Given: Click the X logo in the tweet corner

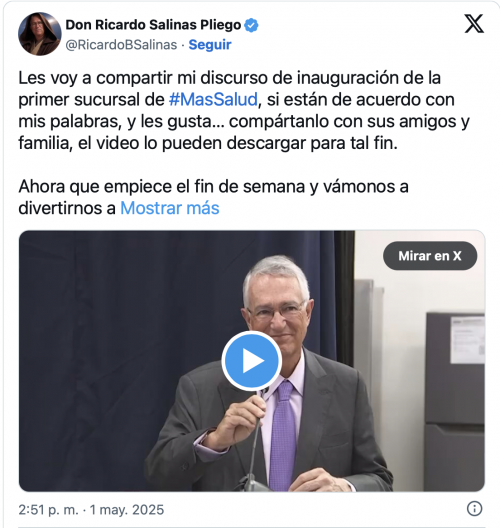Looking at the screenshot, I should click(x=474, y=24).
